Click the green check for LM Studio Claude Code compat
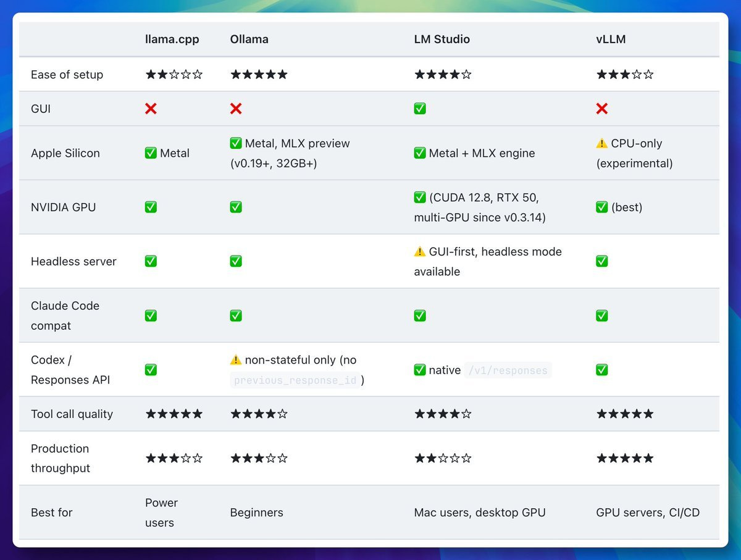 coord(420,316)
